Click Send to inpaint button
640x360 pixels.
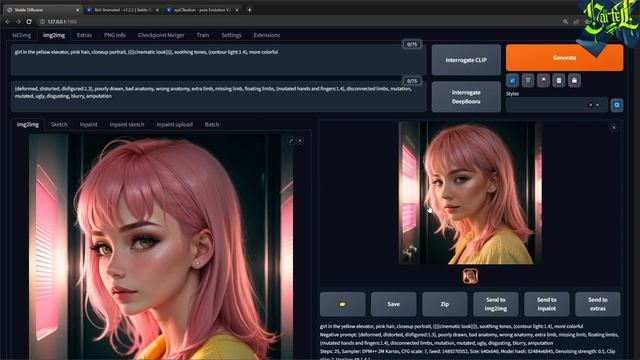(547, 304)
